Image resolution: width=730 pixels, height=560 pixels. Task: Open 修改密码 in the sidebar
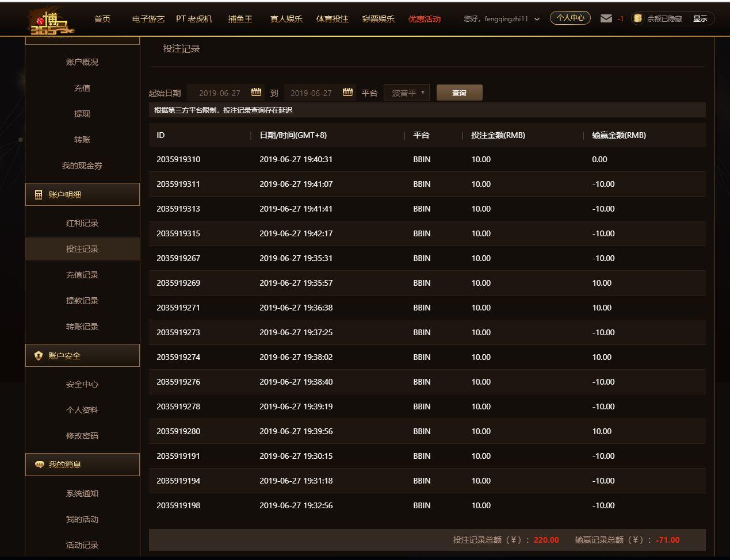click(82, 436)
